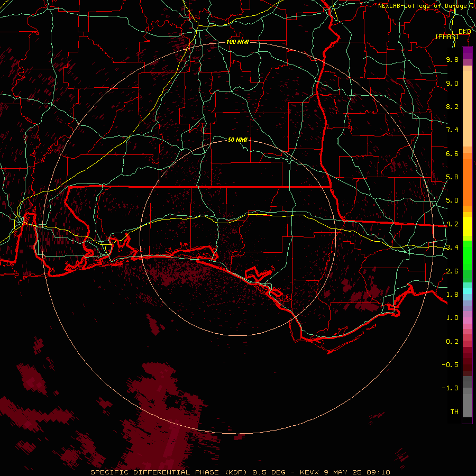Click the 1.0 scale value

point(452,318)
